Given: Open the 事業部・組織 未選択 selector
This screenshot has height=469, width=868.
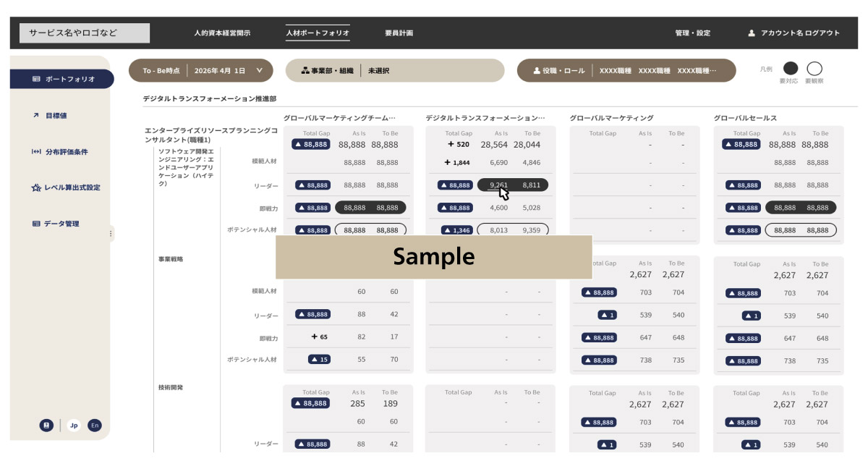Looking at the screenshot, I should click(x=394, y=71).
